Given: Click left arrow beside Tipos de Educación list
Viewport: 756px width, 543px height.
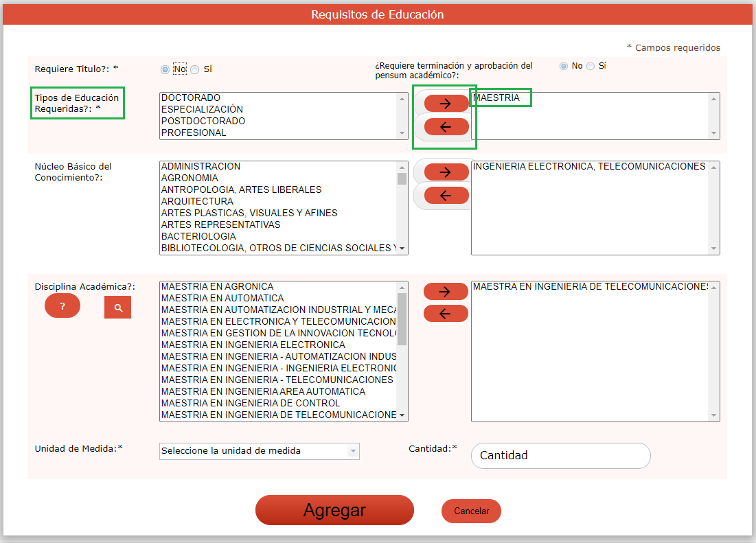Looking at the screenshot, I should point(446,127).
